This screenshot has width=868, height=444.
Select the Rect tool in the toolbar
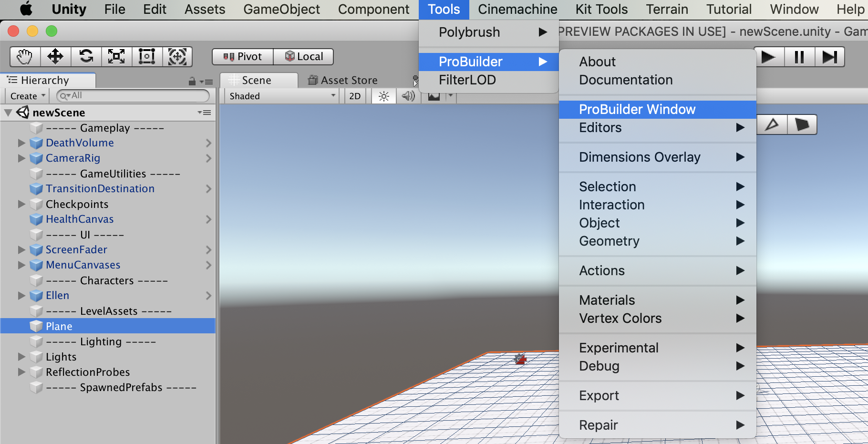click(147, 57)
